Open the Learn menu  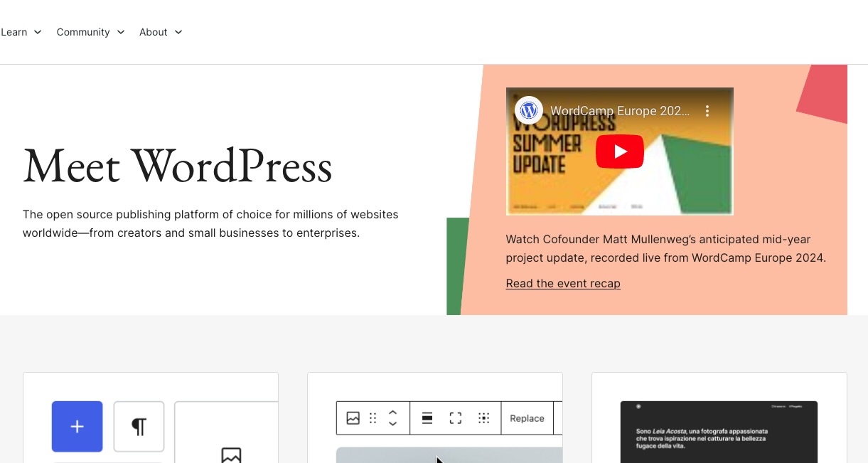[x=21, y=32]
